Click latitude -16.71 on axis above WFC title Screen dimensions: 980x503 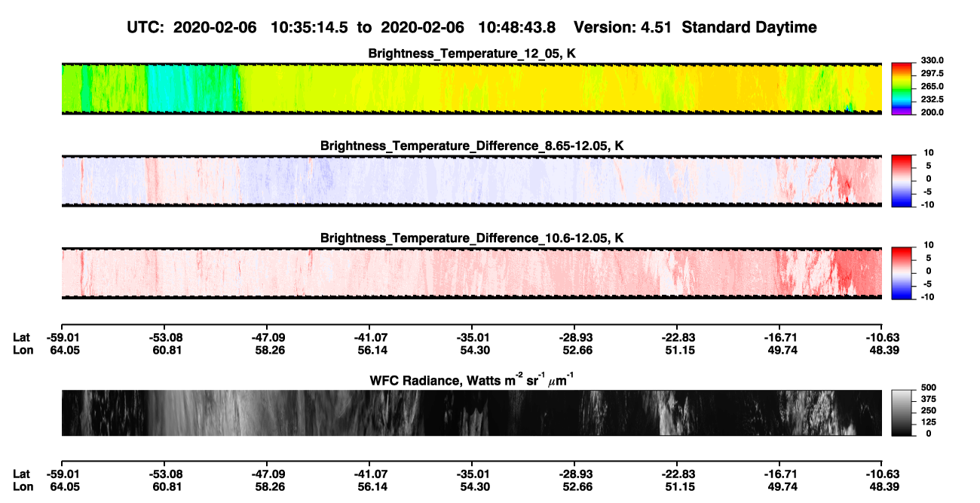[779, 337]
